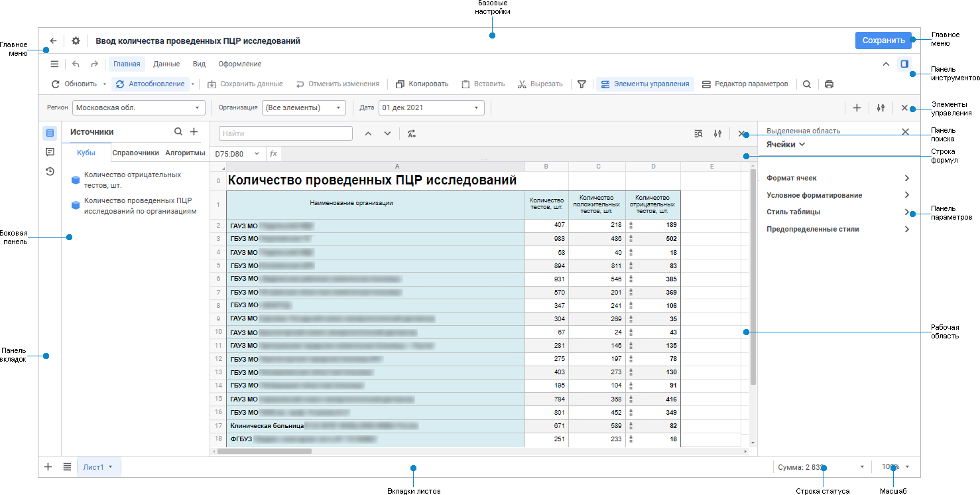Open search options sliders icon in the search panel
The width and height of the screenshot is (980, 495).
[x=717, y=133]
